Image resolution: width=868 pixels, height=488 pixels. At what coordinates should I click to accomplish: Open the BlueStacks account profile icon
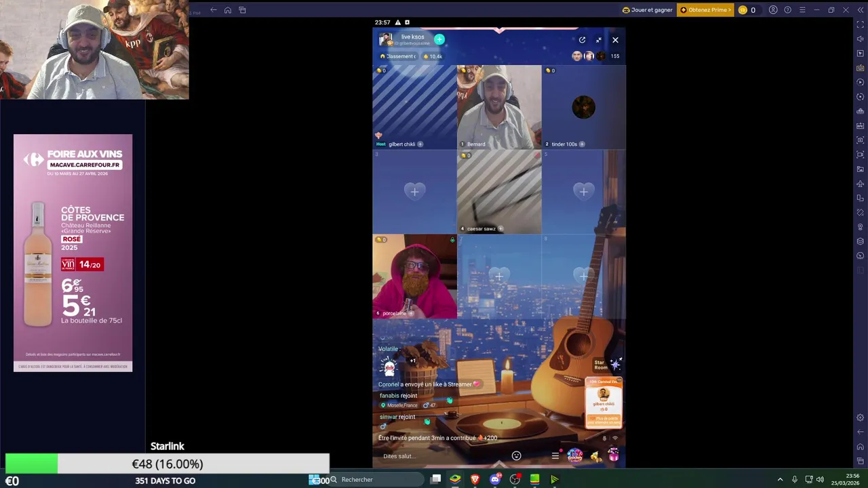(773, 10)
